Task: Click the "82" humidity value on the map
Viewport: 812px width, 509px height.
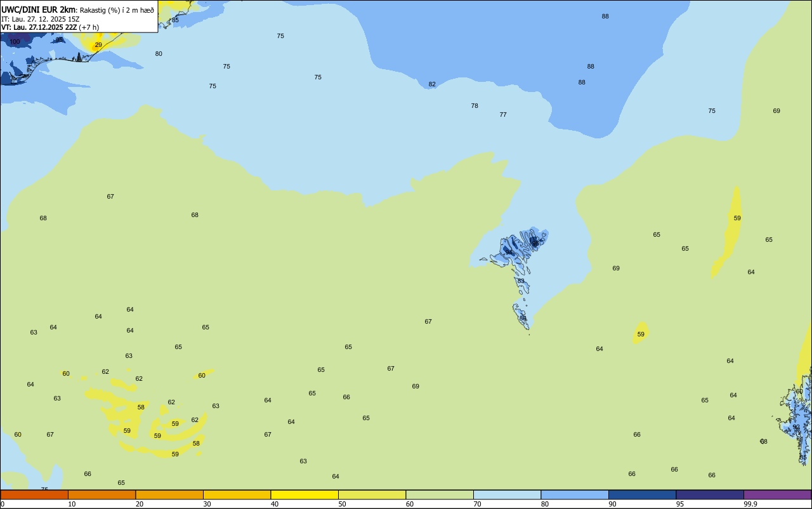Action: (x=432, y=84)
